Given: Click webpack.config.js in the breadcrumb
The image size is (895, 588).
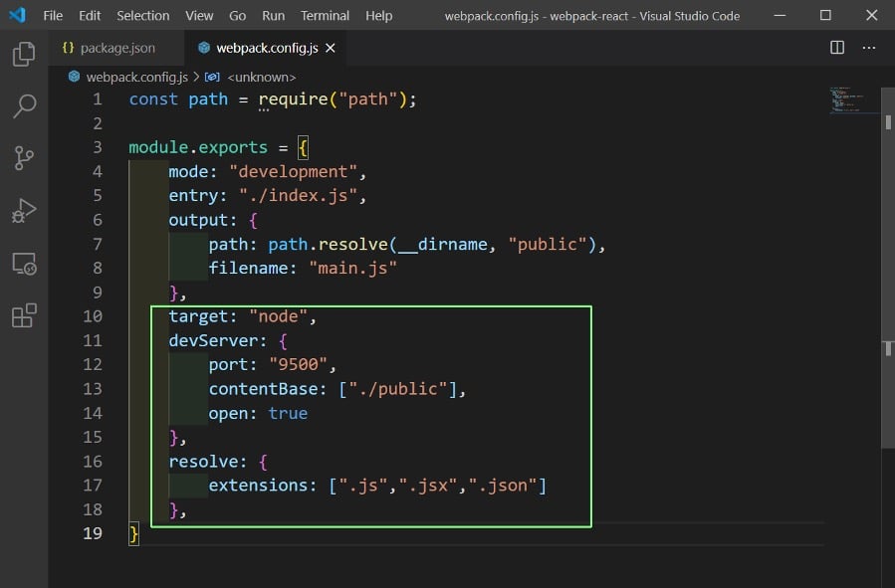Looking at the screenshot, I should pos(137,77).
